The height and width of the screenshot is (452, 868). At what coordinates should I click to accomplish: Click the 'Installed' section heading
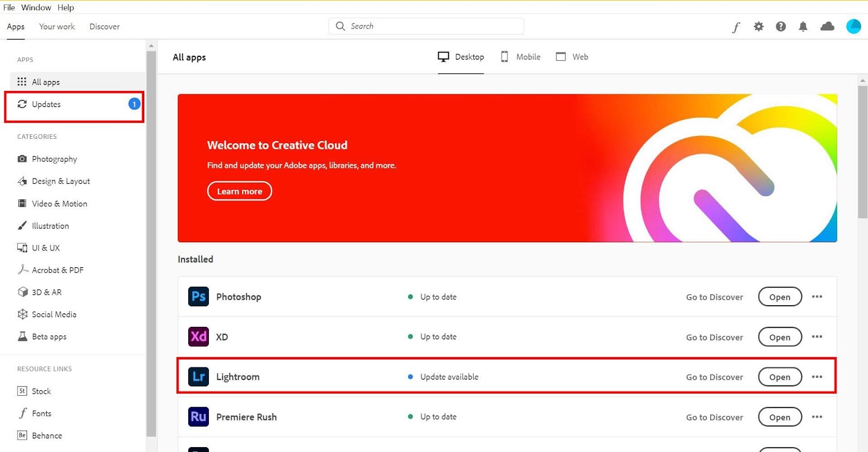[195, 259]
